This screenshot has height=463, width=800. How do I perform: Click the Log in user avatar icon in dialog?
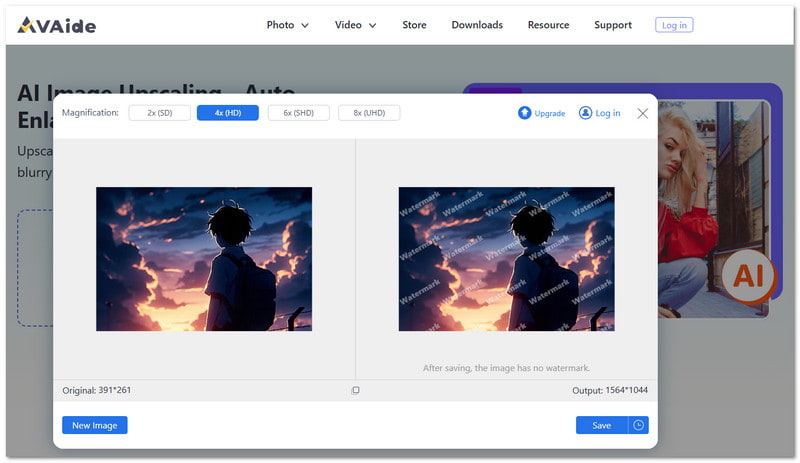point(585,113)
